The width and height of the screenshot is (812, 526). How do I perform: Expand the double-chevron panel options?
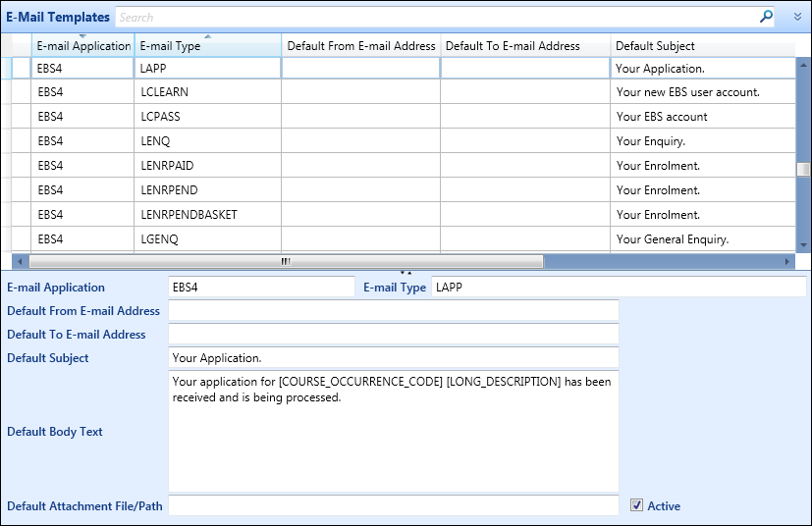pos(797,17)
